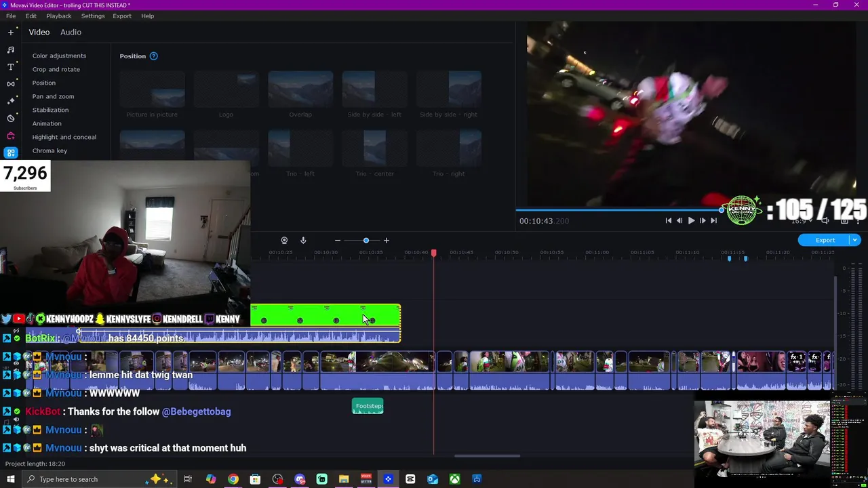Select Color adjustments tool
This screenshot has width=868, height=488.
tap(59, 56)
